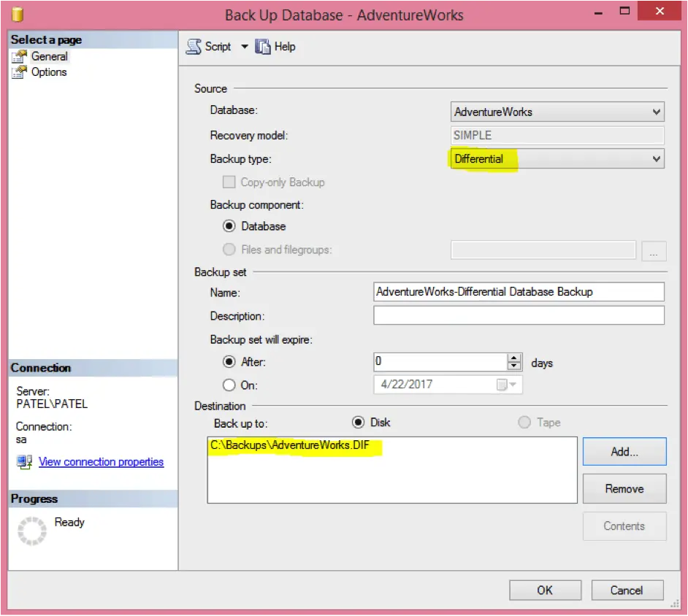Click the database cylinder title bar icon
Viewport: 688px width, 616px height.
click(x=17, y=15)
